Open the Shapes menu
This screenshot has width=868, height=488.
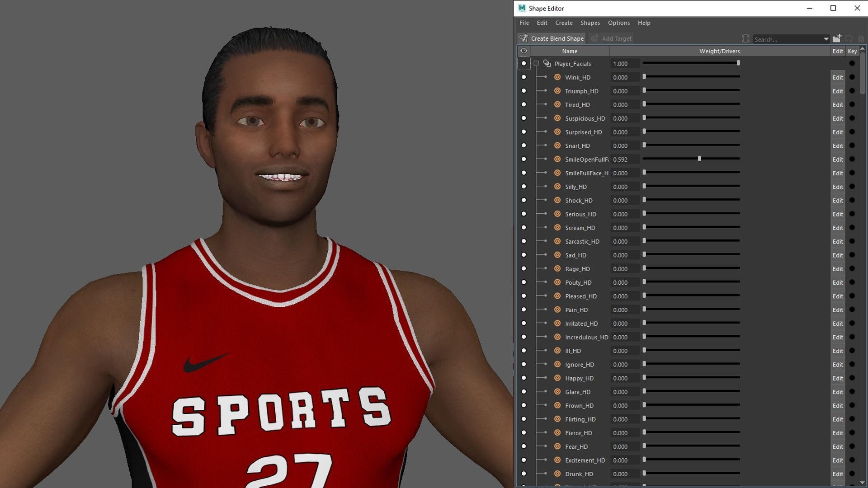(590, 23)
